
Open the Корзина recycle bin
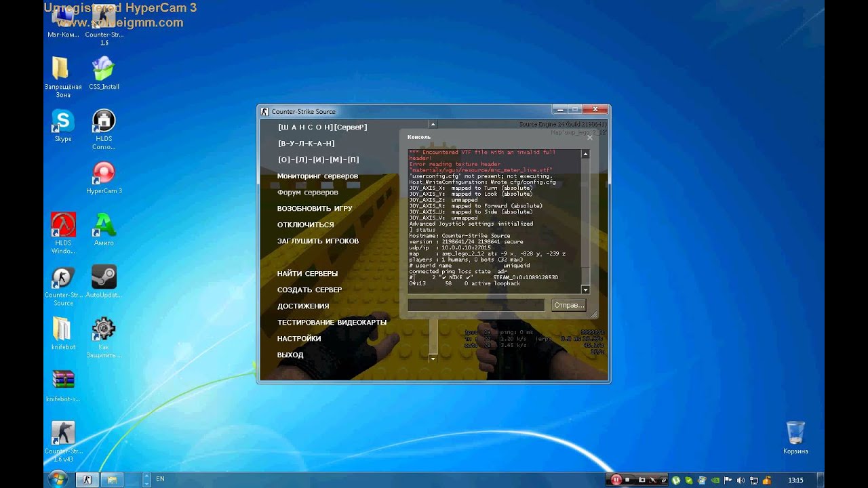point(795,437)
